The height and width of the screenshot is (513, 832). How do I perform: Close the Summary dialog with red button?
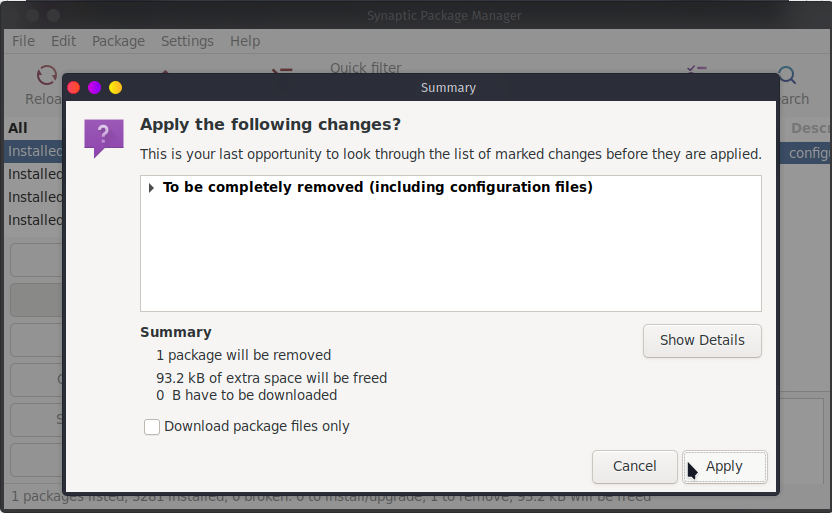pyautogui.click(x=74, y=88)
